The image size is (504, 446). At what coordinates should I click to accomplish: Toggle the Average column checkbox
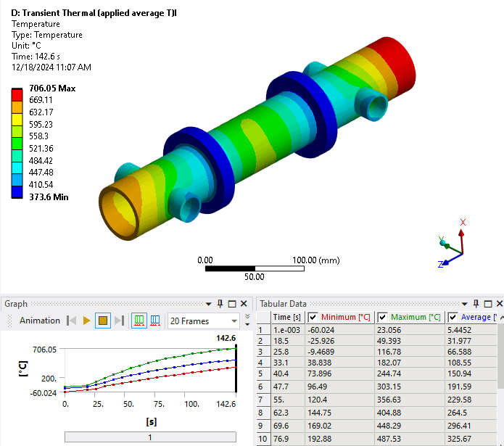point(453,318)
